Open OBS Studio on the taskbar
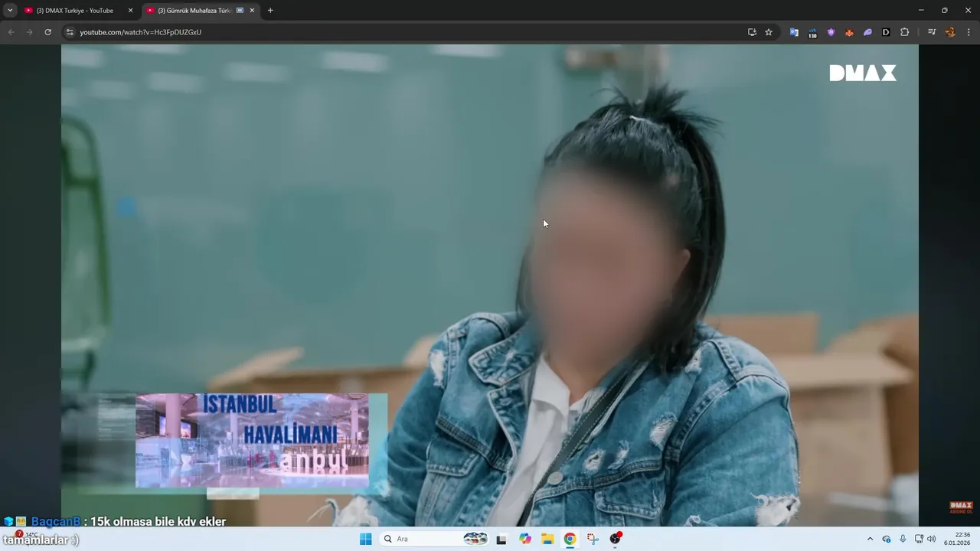The height and width of the screenshot is (551, 980). click(615, 539)
